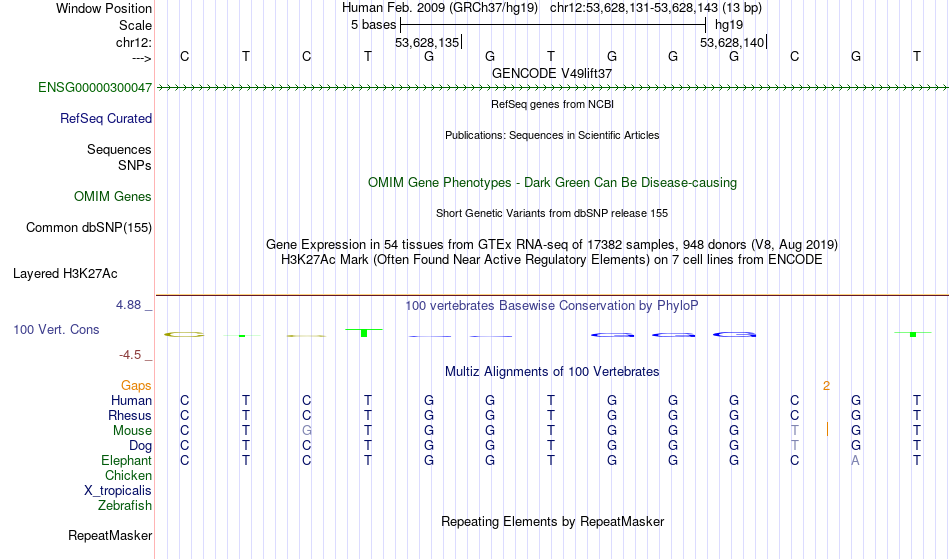Click the ENSG00000300047 gene label

[x=95, y=88]
